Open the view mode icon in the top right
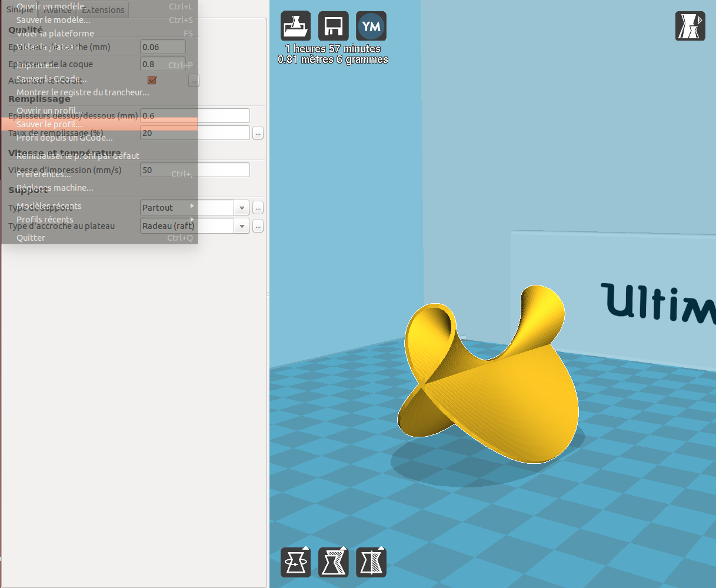716x588 pixels. 690,26
